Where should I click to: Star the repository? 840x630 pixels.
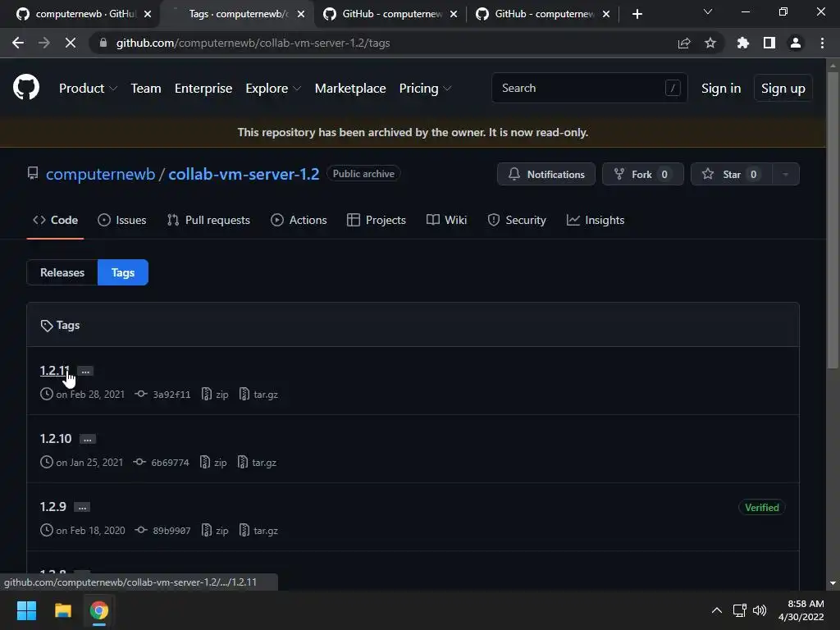[x=731, y=174]
